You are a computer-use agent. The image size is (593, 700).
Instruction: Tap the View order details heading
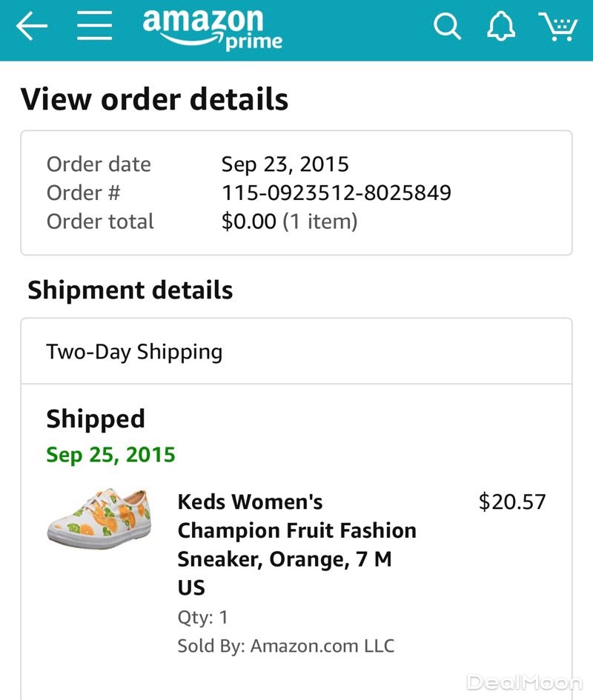click(154, 99)
